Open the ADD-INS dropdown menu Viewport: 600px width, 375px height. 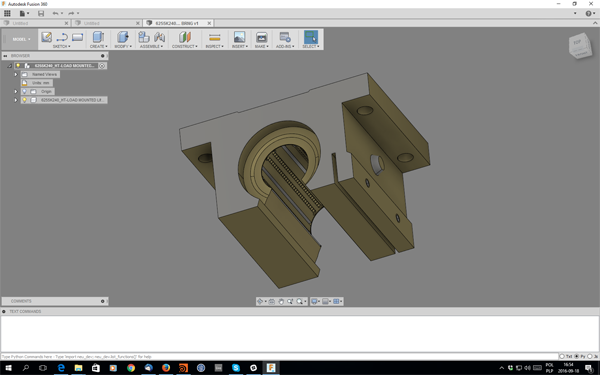pyautogui.click(x=285, y=46)
